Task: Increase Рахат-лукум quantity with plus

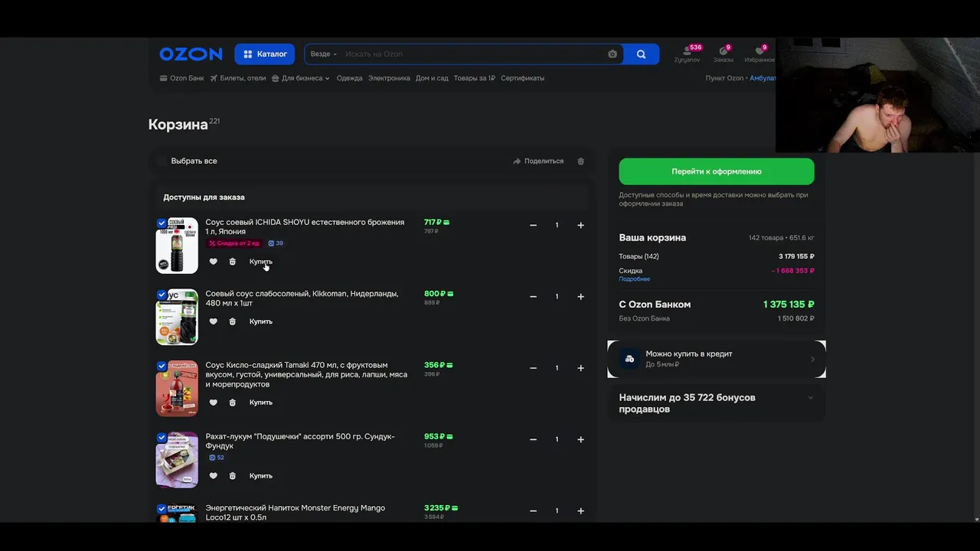Action: (580, 439)
